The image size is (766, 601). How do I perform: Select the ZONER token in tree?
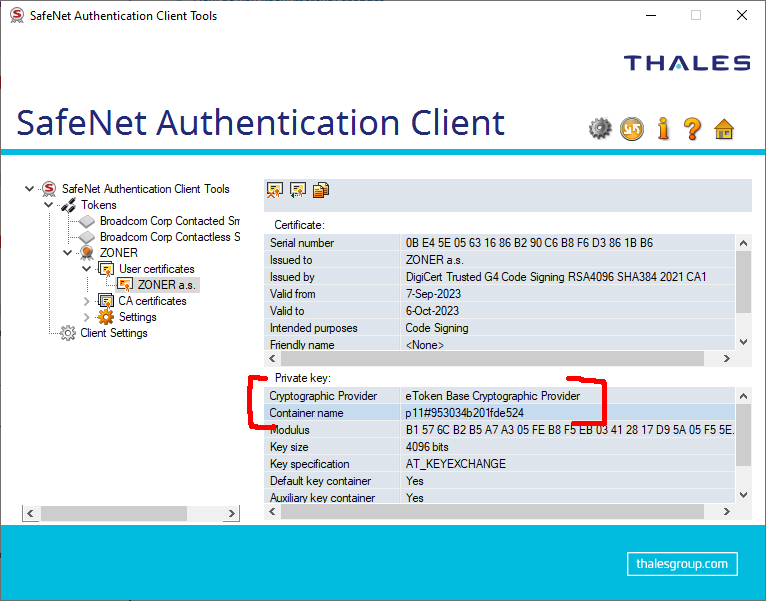(118, 253)
